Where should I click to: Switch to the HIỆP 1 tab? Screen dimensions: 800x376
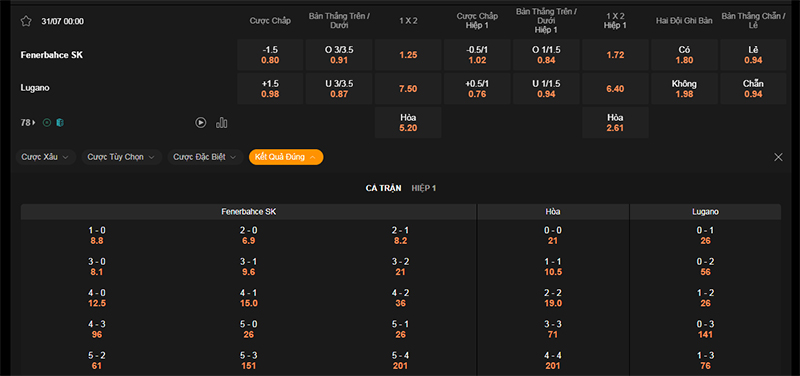(423, 188)
